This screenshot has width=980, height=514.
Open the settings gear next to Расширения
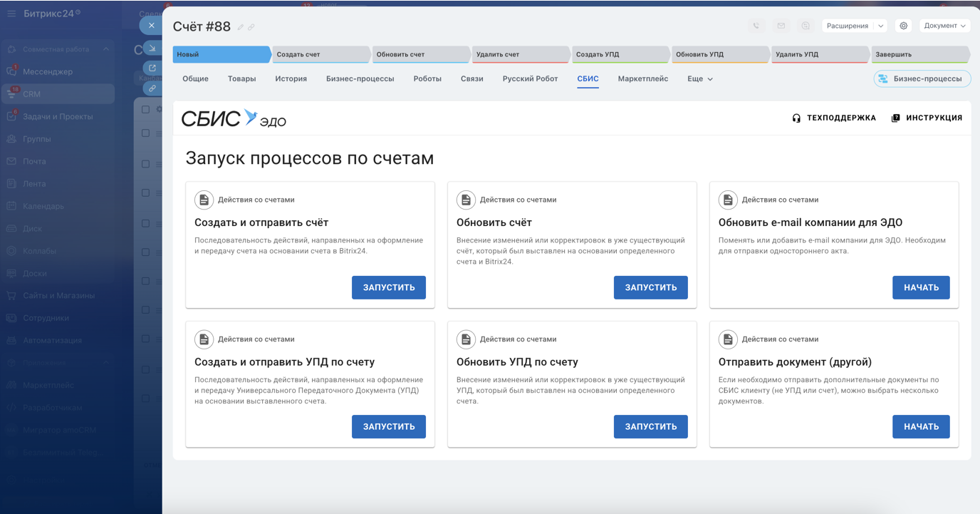(x=904, y=26)
